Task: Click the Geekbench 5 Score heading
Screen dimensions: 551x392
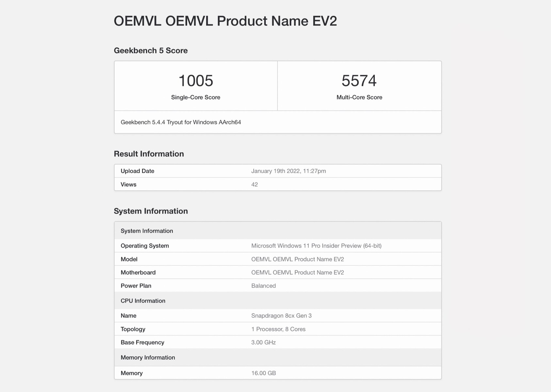Action: [151, 51]
